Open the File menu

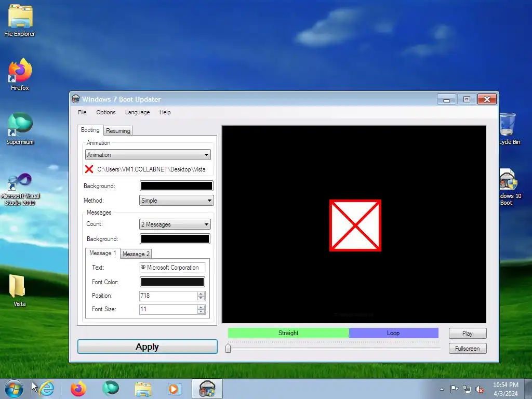coord(82,112)
